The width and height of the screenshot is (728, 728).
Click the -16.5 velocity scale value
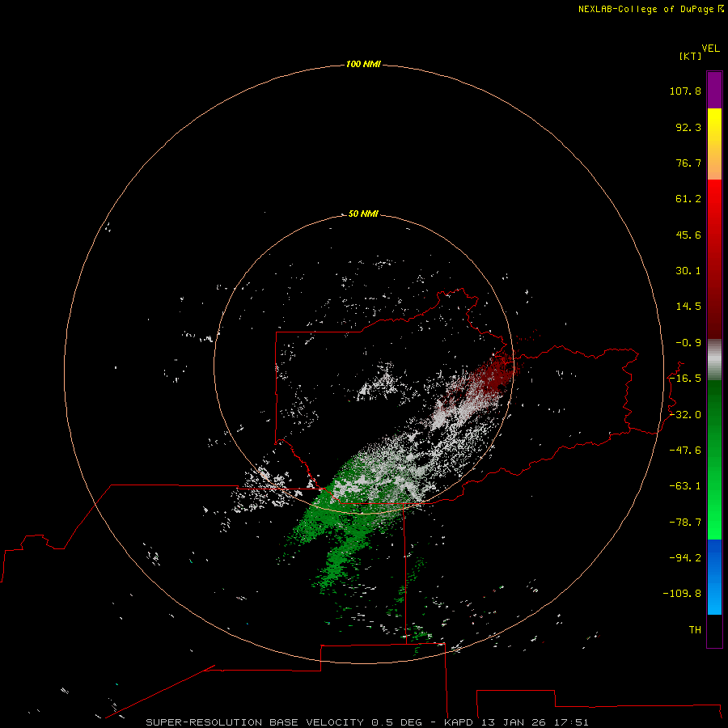tap(685, 379)
